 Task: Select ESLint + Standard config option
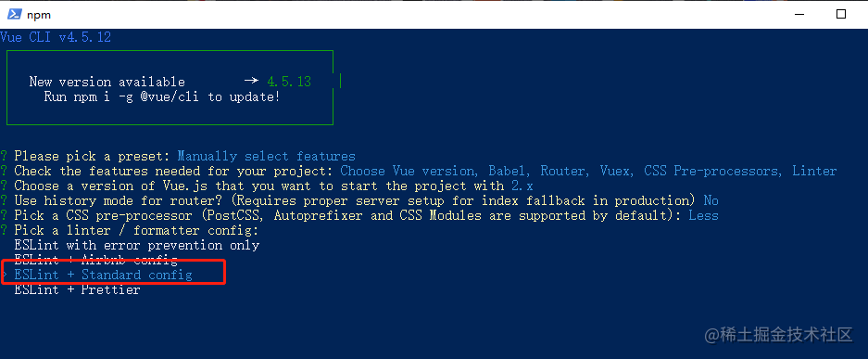click(x=104, y=275)
